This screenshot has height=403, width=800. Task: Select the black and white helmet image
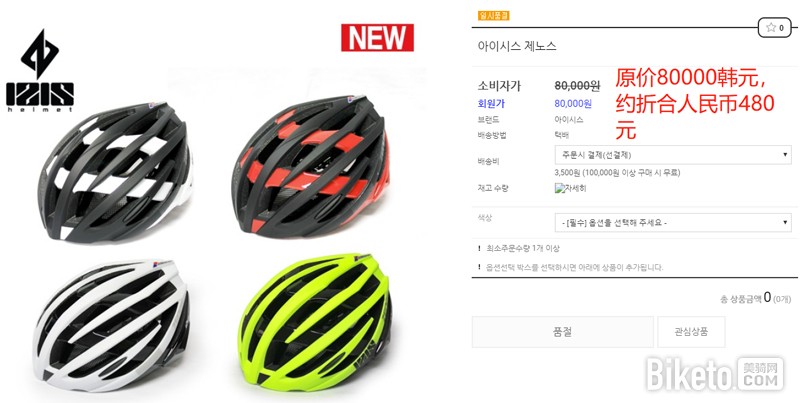tap(115, 172)
